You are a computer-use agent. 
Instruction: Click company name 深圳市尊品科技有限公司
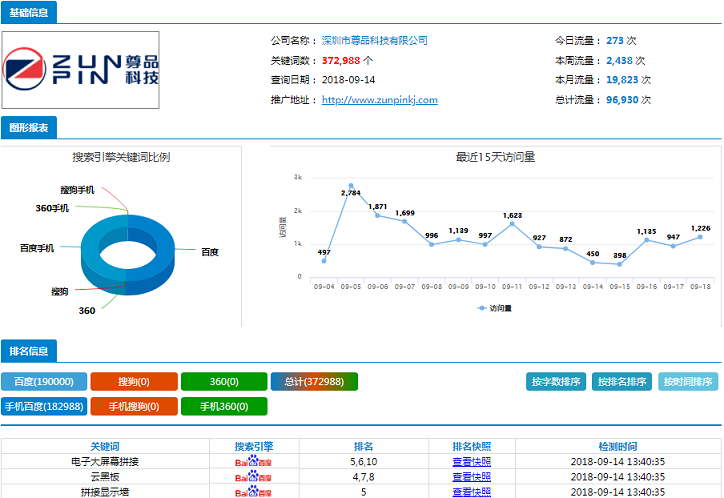pyautogui.click(x=374, y=41)
